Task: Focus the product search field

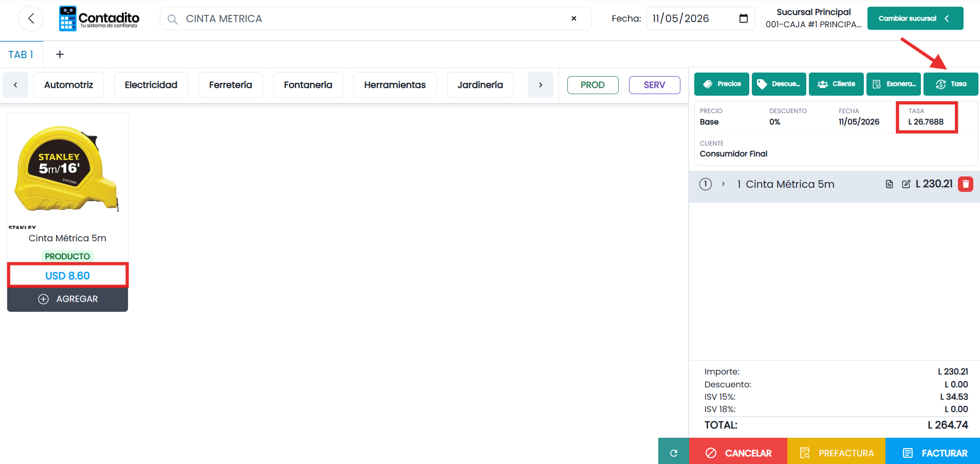Action: point(376,19)
